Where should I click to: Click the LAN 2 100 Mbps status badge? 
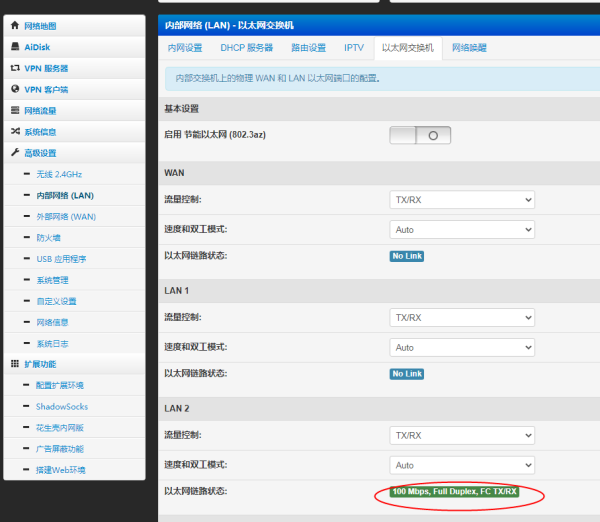tap(454, 492)
